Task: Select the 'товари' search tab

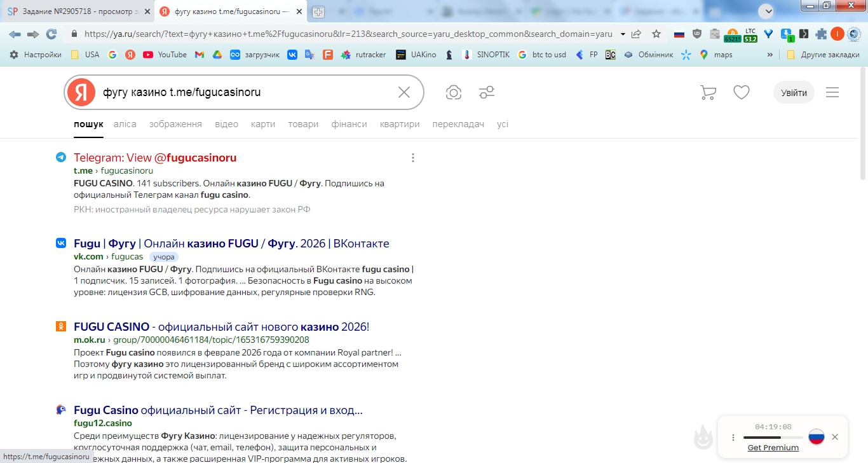Action: (303, 124)
